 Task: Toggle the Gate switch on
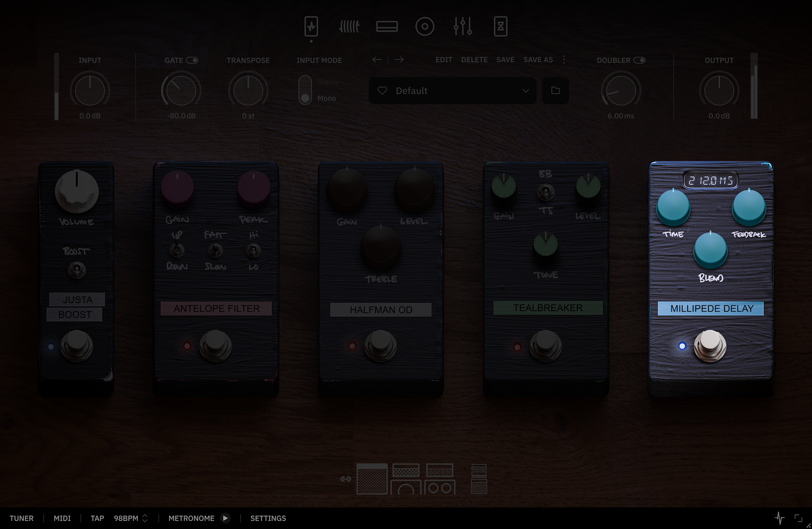point(192,60)
